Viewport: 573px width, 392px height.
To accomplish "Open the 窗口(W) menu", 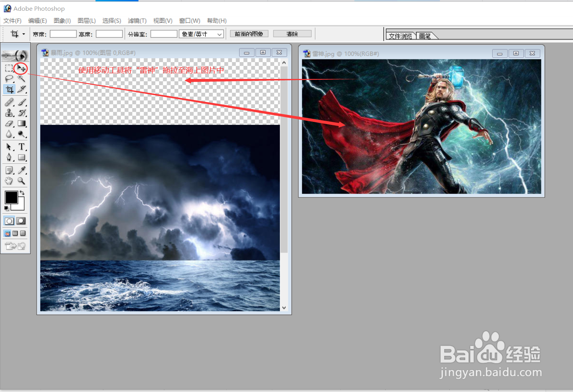I will [x=190, y=21].
